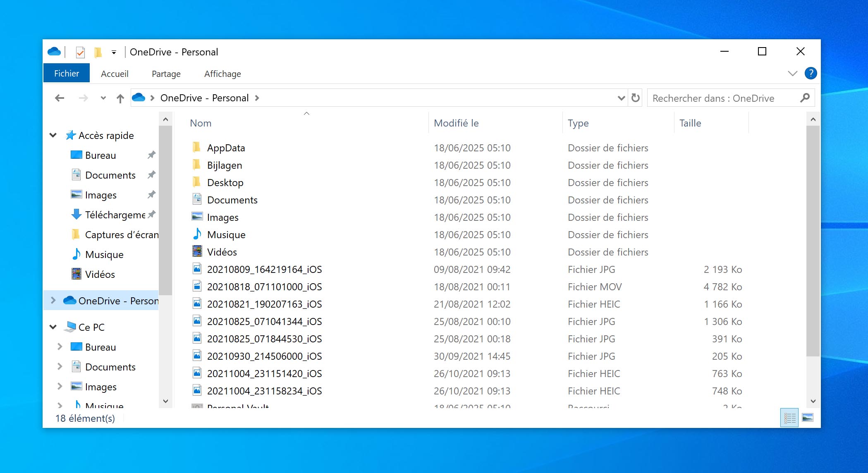Expand Bureau under Ce PC

60,347
